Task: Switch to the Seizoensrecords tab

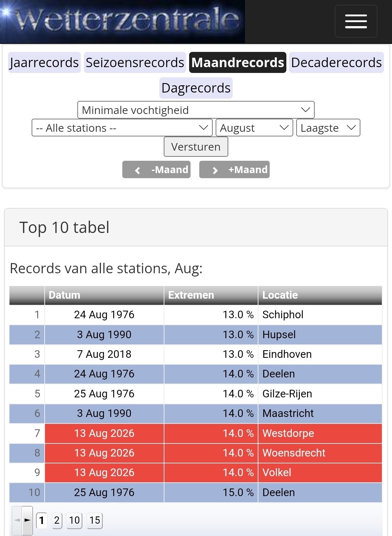Action: (135, 62)
